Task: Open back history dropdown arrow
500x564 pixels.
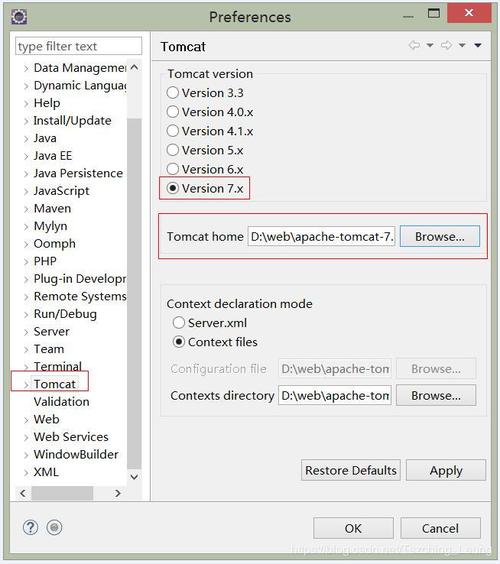Action: point(430,45)
